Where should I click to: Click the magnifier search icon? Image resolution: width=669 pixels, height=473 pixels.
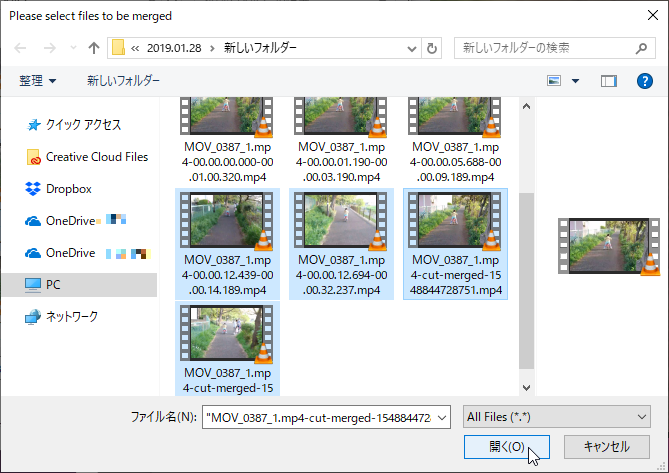coord(641,48)
